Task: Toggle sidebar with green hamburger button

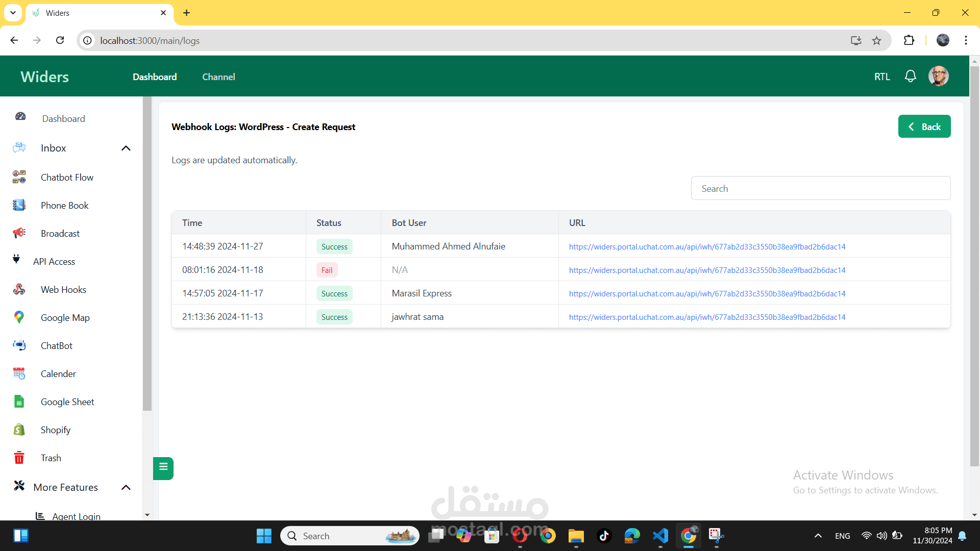Action: (x=163, y=467)
